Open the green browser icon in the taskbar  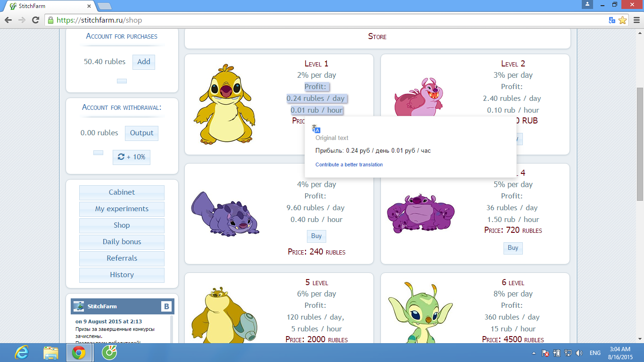click(x=109, y=352)
